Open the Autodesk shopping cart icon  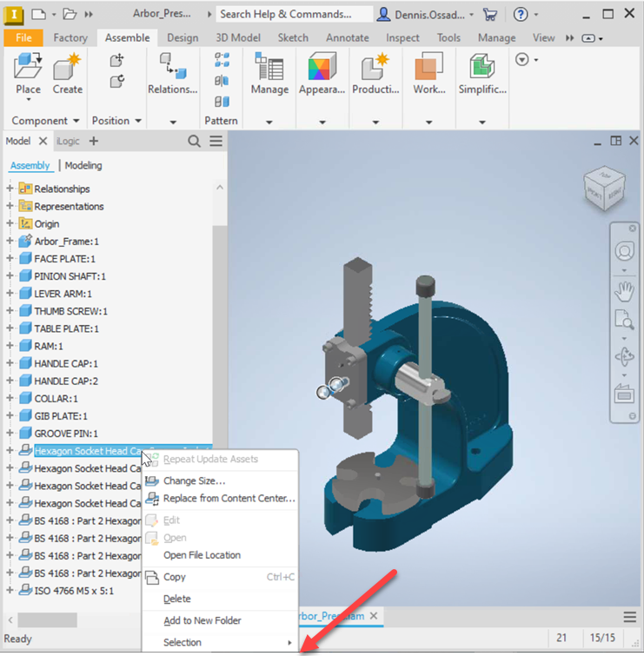[490, 15]
